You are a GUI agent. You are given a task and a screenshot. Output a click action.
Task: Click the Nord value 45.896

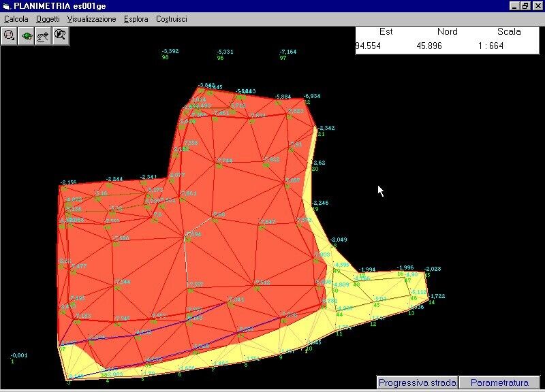[429, 46]
